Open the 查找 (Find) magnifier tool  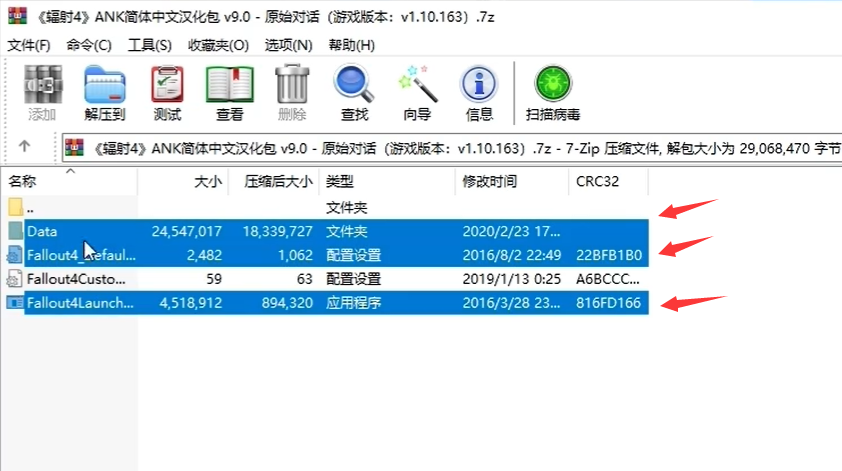tap(354, 84)
